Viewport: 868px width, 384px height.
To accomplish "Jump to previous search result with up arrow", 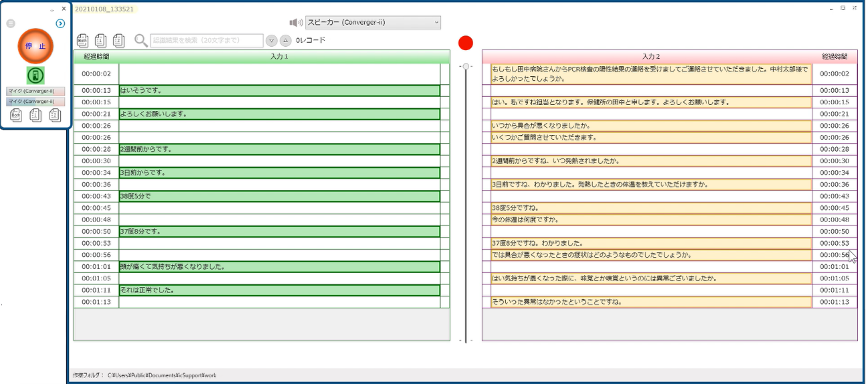I will coord(285,41).
